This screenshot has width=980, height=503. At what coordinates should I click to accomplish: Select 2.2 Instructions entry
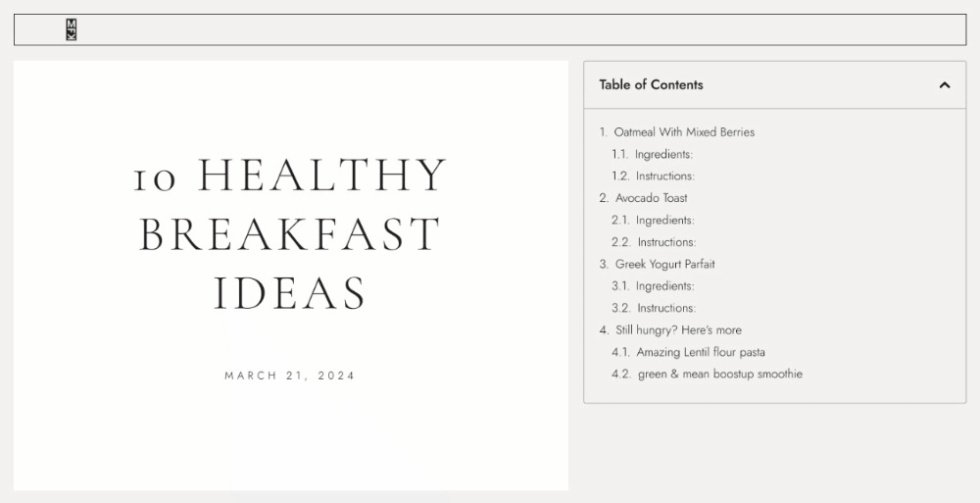tap(666, 242)
